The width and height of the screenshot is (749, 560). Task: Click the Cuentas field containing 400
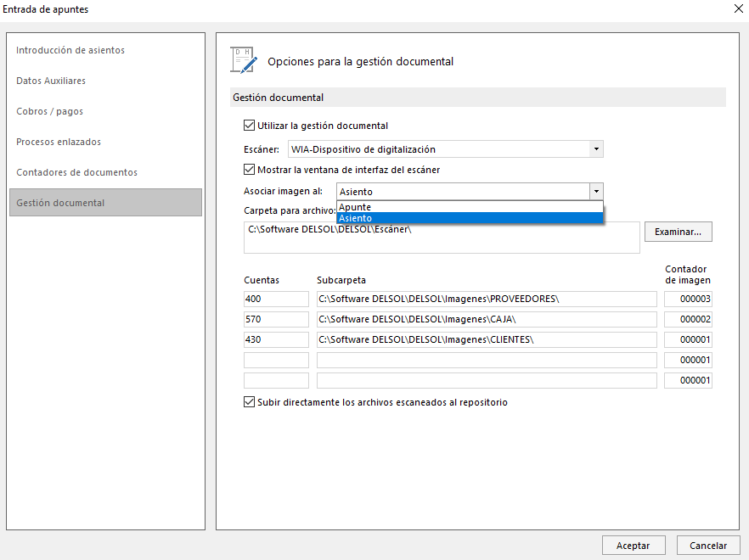click(x=276, y=299)
